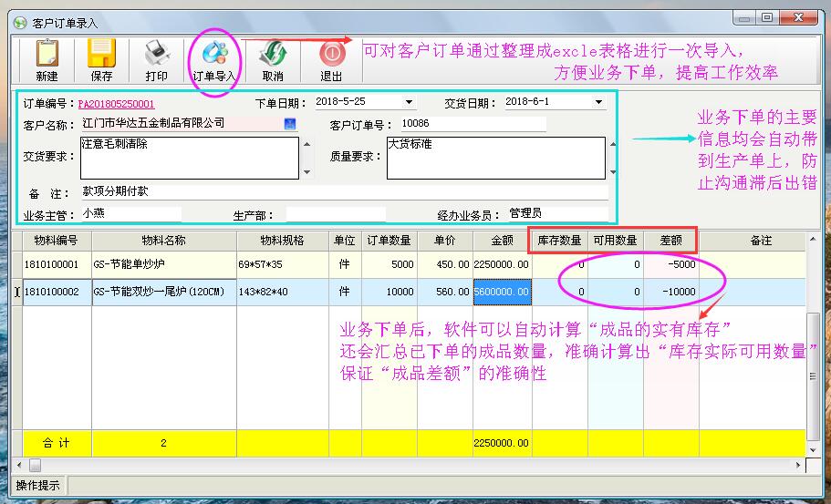
Task: Click the horizontal scrollbar right arrow
Action: click(798, 466)
